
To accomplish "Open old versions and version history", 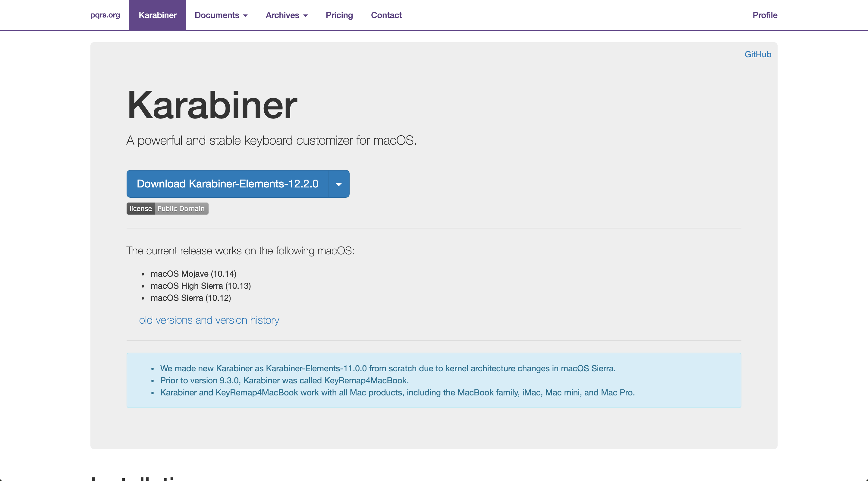I will click(209, 320).
